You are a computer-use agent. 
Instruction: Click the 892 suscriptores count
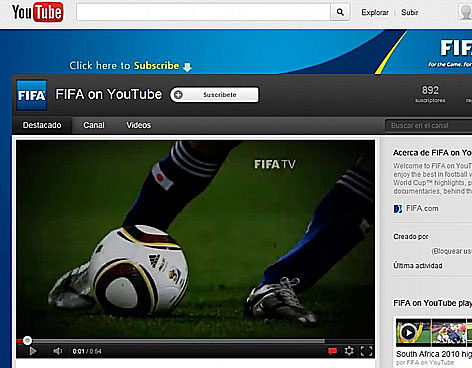[x=430, y=94]
